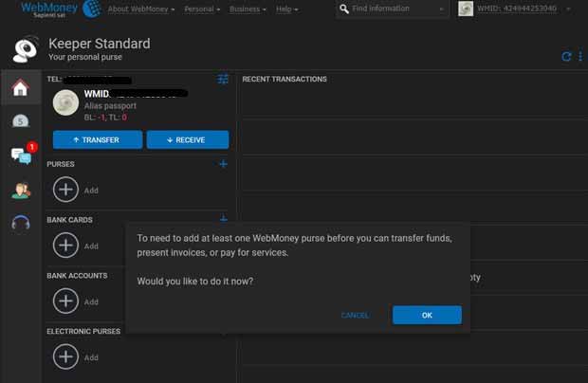Expand the About WebMoney menu
Image resolution: width=588 pixels, height=383 pixels.
(141, 9)
